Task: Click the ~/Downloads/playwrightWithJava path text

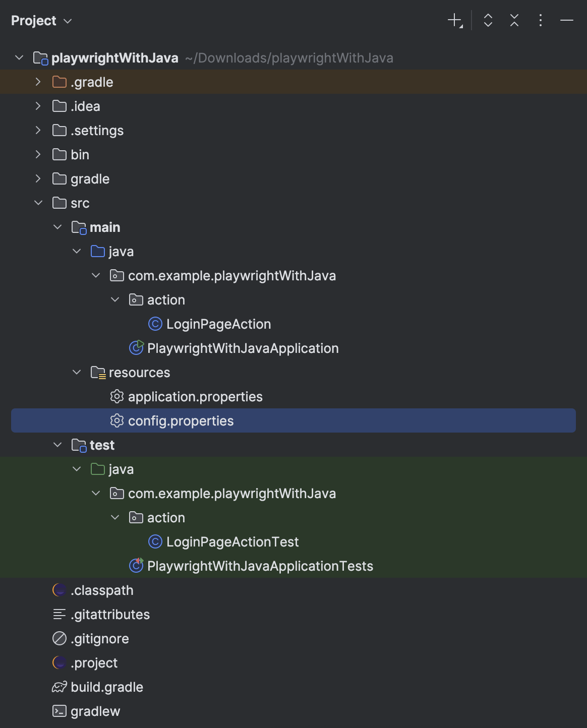Action: tap(289, 58)
